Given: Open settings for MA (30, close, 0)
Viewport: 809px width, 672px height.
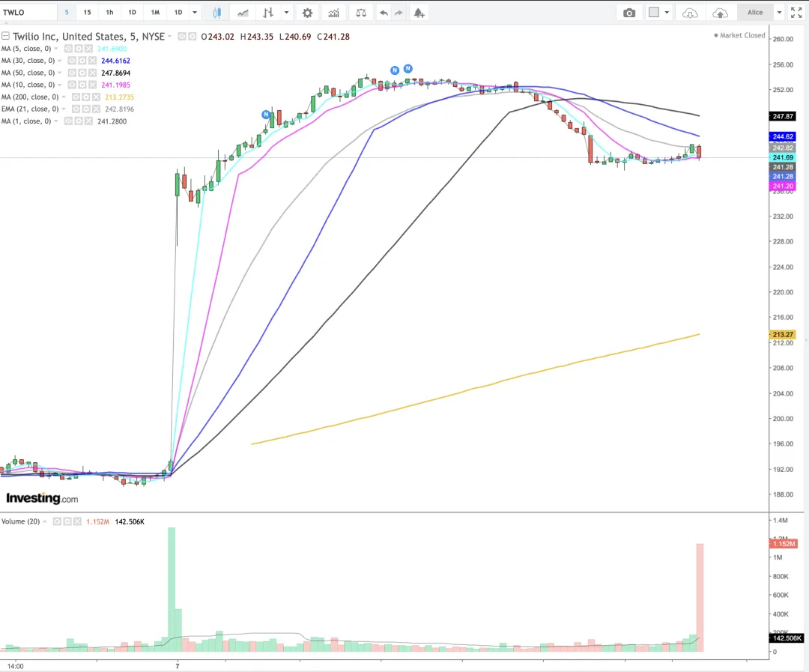Looking at the screenshot, I should pos(82,61).
